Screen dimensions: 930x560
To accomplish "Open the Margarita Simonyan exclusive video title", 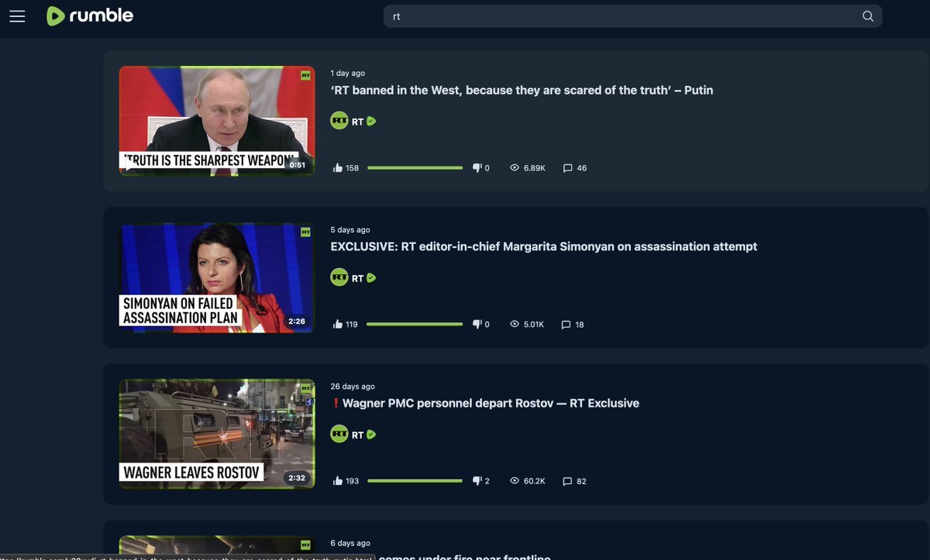I will click(x=544, y=246).
